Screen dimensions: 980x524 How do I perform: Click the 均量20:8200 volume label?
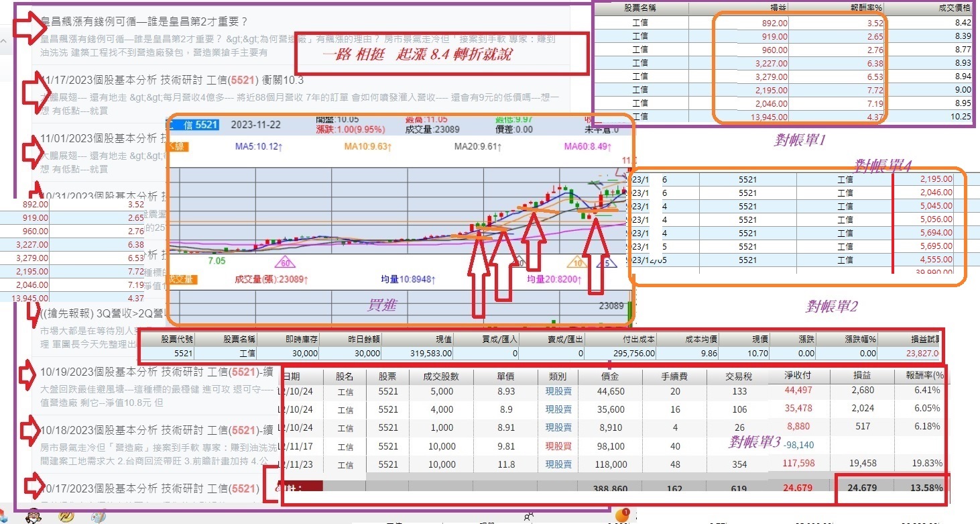pyautogui.click(x=553, y=278)
